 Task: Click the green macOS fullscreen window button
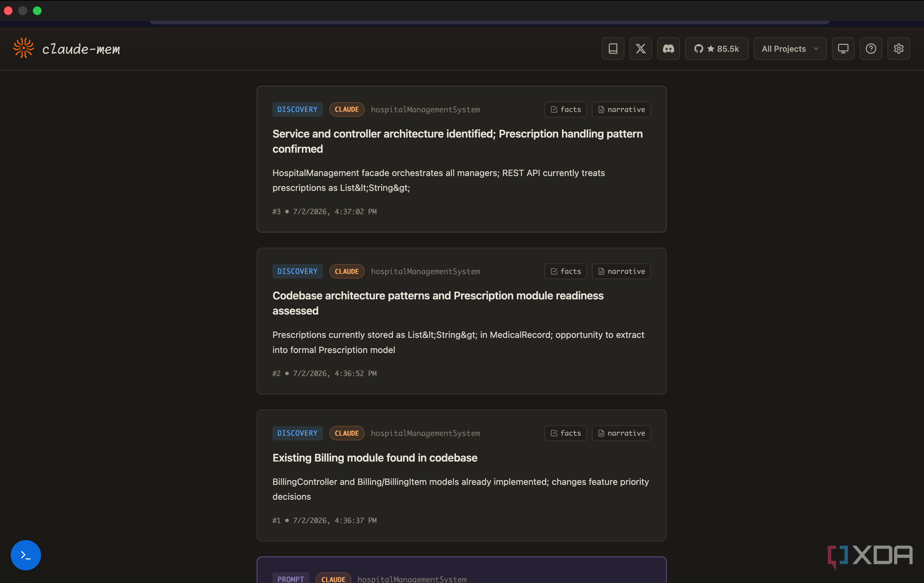(x=37, y=11)
